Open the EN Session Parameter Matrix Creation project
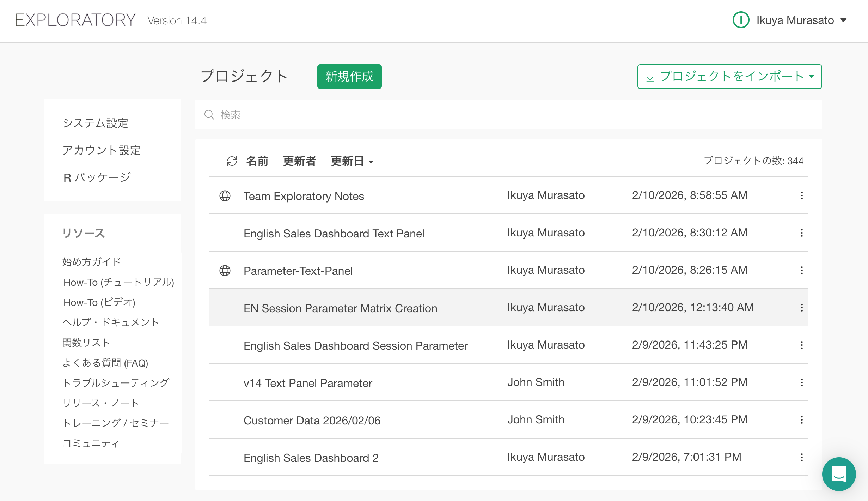This screenshot has height=501, width=868. click(340, 308)
